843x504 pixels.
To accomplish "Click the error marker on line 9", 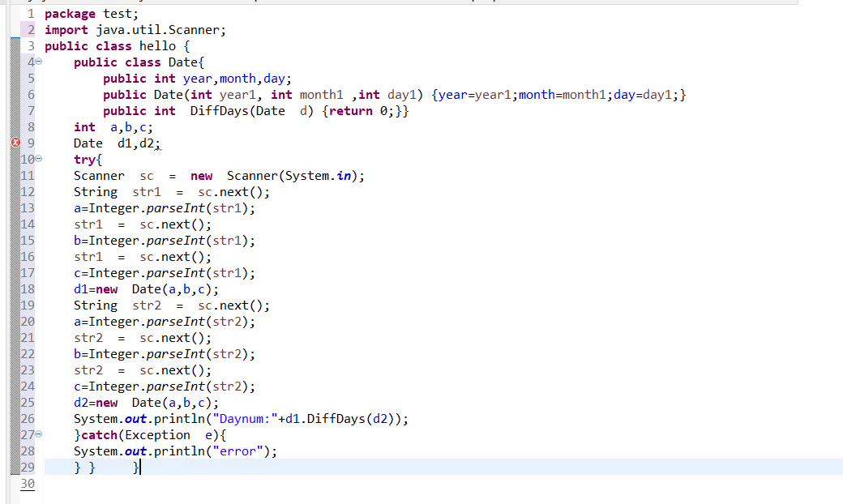I will coord(15,143).
